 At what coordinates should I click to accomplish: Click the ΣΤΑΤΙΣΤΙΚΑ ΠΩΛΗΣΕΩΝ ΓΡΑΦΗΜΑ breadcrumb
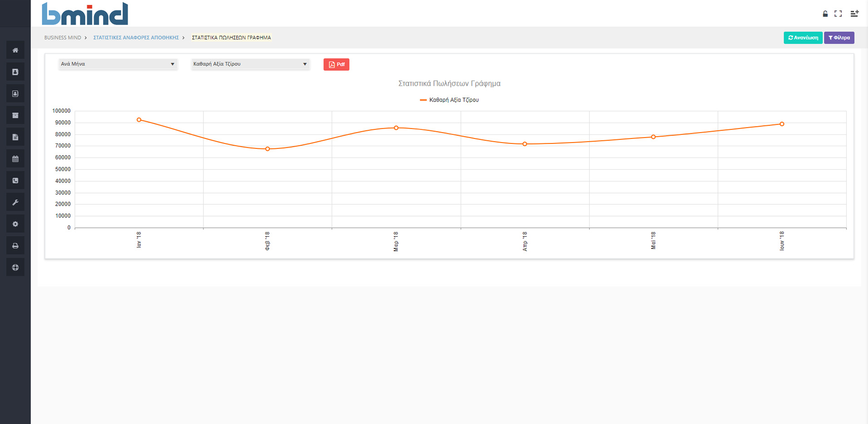[x=231, y=38]
